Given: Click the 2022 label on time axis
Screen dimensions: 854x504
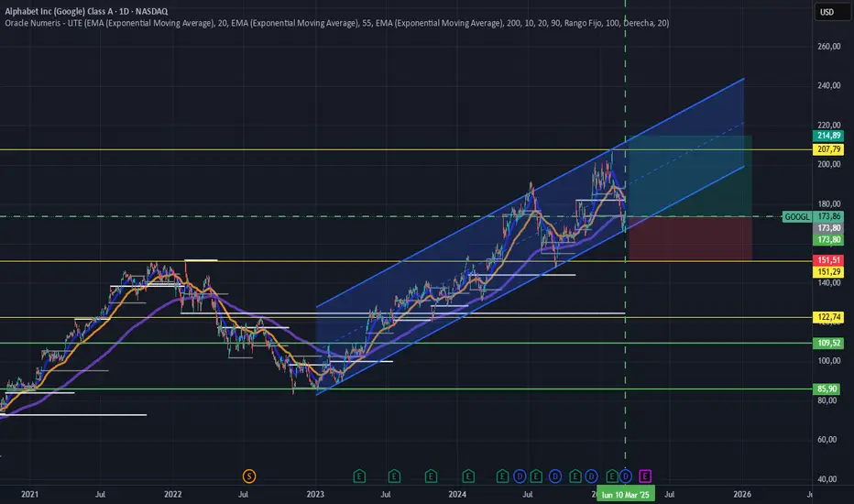Looking at the screenshot, I should click(172, 494).
